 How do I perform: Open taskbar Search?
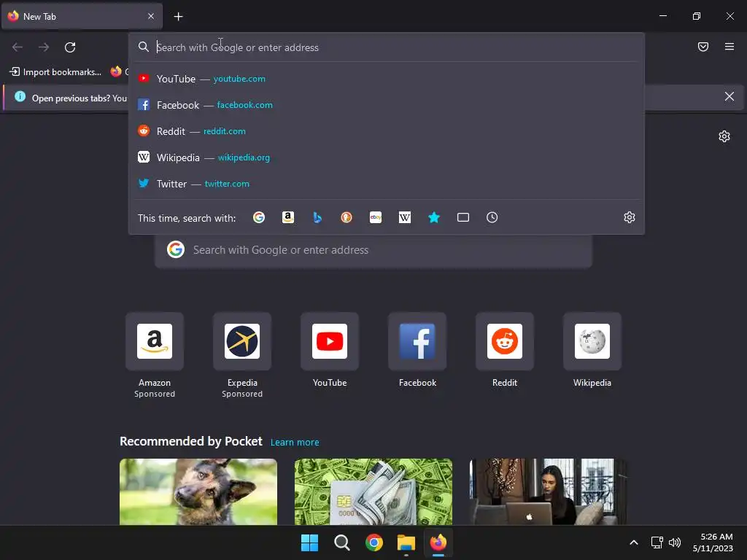click(x=341, y=542)
